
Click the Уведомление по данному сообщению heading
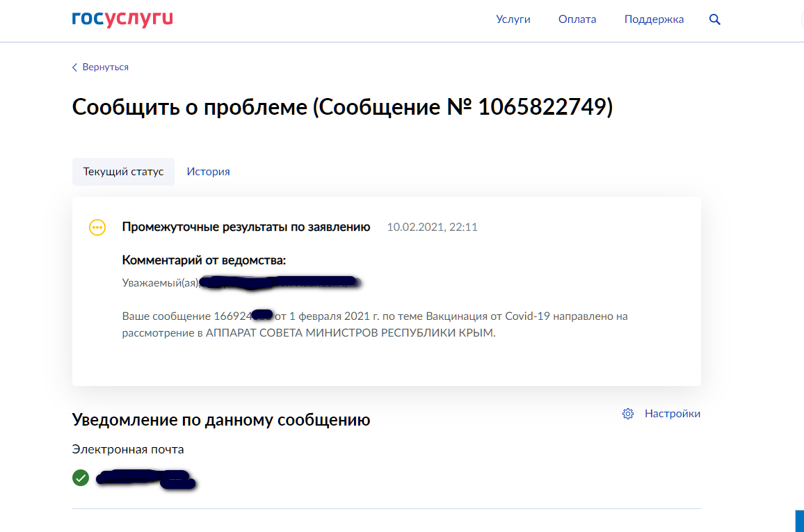click(x=221, y=420)
